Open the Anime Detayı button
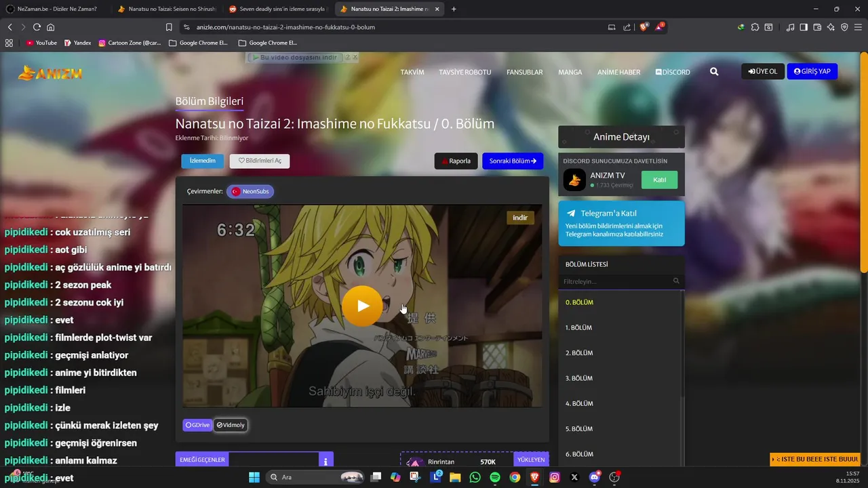The width and height of the screenshot is (868, 488). 621,137
